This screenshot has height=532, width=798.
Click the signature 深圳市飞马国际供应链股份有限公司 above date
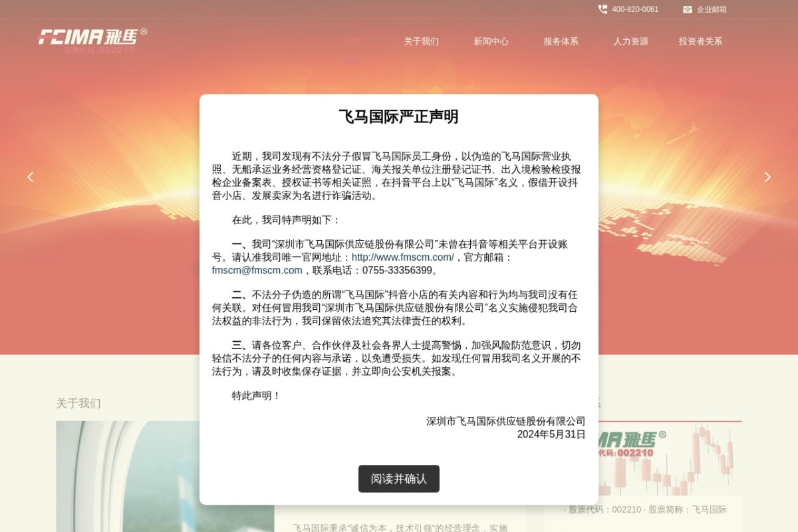pos(506,421)
